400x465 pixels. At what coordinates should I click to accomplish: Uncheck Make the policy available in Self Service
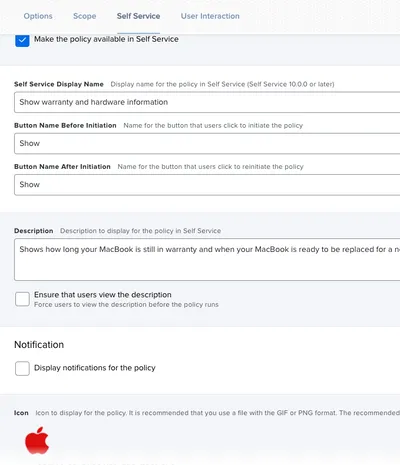[x=22, y=41]
